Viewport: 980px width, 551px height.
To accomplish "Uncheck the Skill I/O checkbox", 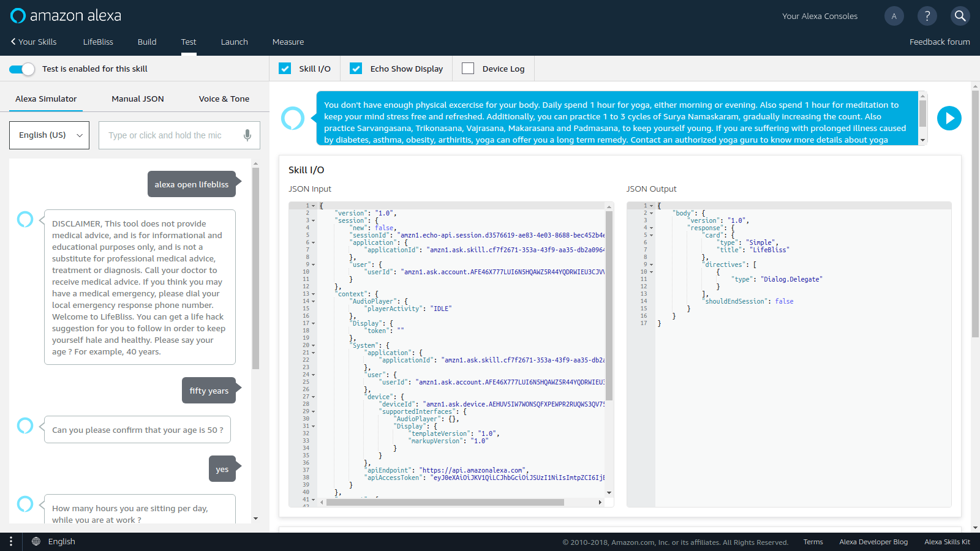I will tap(285, 69).
